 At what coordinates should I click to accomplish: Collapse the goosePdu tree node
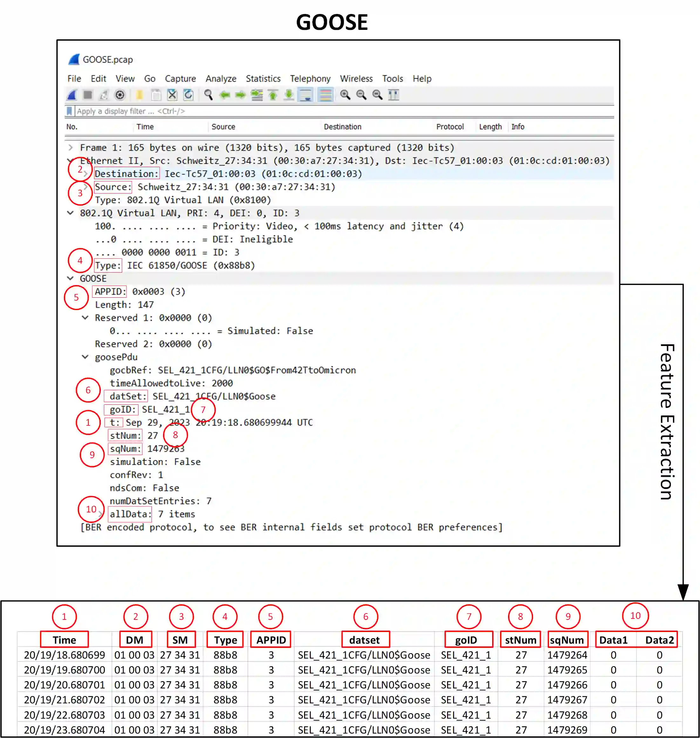pos(85,357)
